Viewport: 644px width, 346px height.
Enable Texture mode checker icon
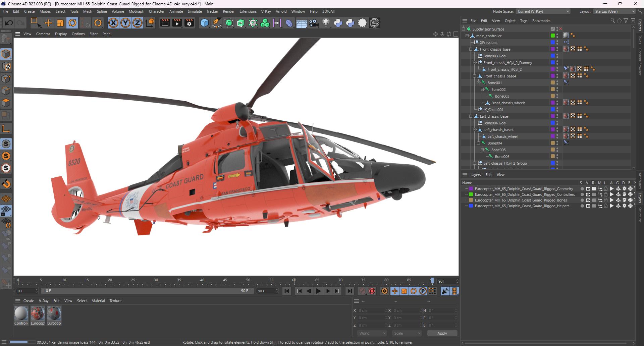point(6,66)
